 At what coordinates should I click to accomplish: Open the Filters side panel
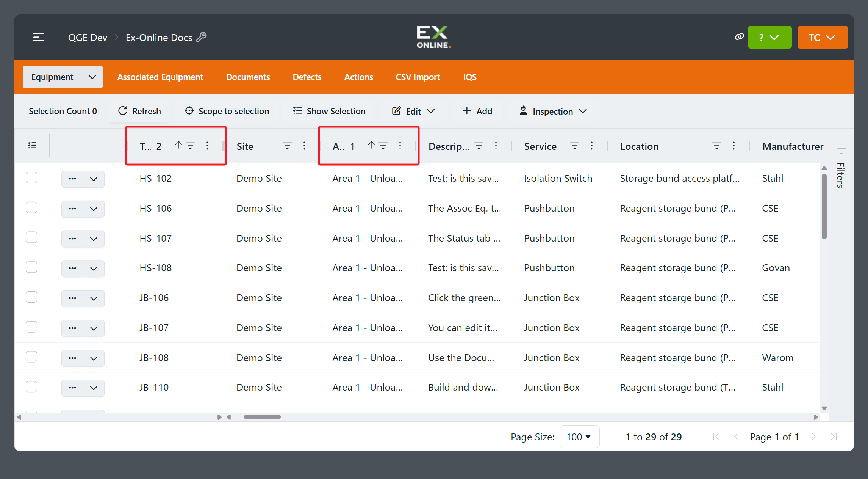(841, 167)
